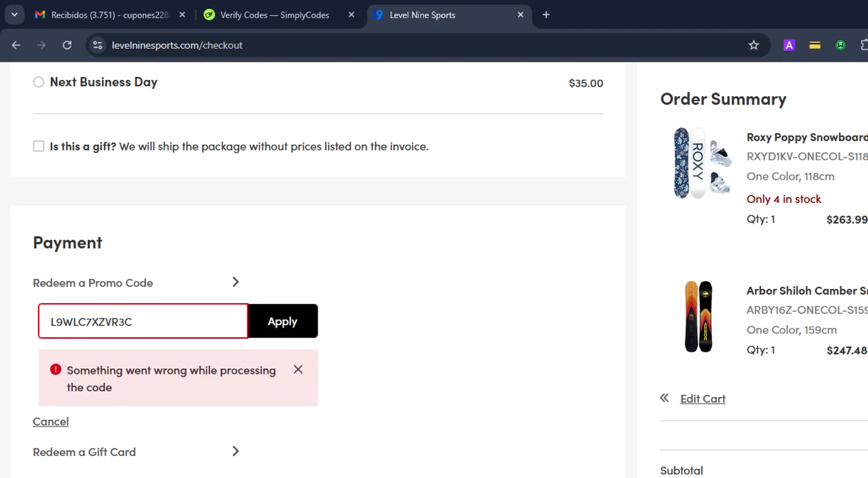This screenshot has height=478, width=868.
Task: Open the Edit Cart link
Action: click(703, 399)
